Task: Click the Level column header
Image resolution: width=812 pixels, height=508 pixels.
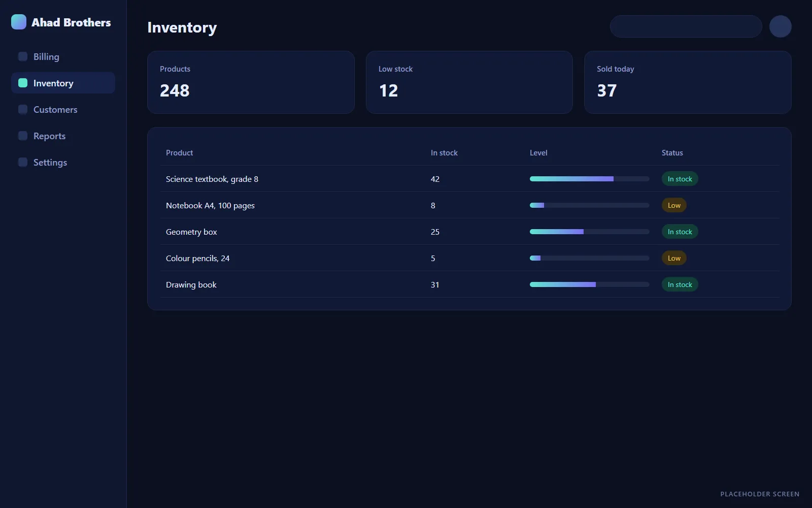Action: pos(538,153)
